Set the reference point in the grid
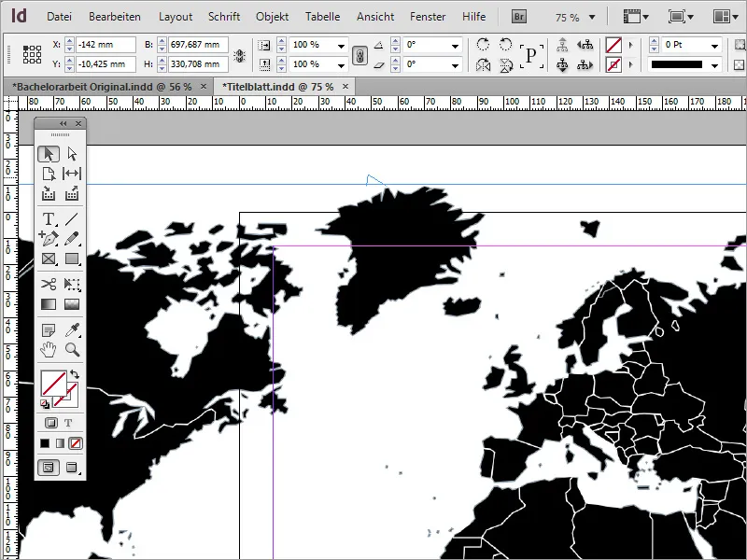 coord(32,55)
